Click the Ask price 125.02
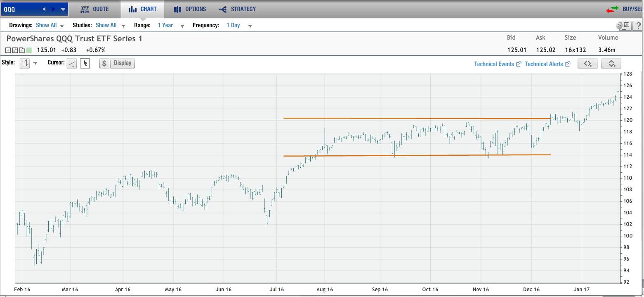Viewport: 644px width, 297px height. coord(545,50)
